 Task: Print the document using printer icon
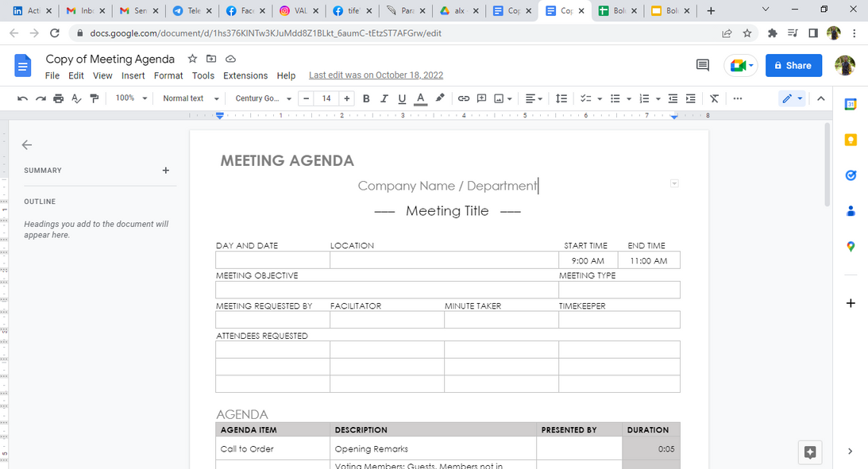[x=58, y=98]
